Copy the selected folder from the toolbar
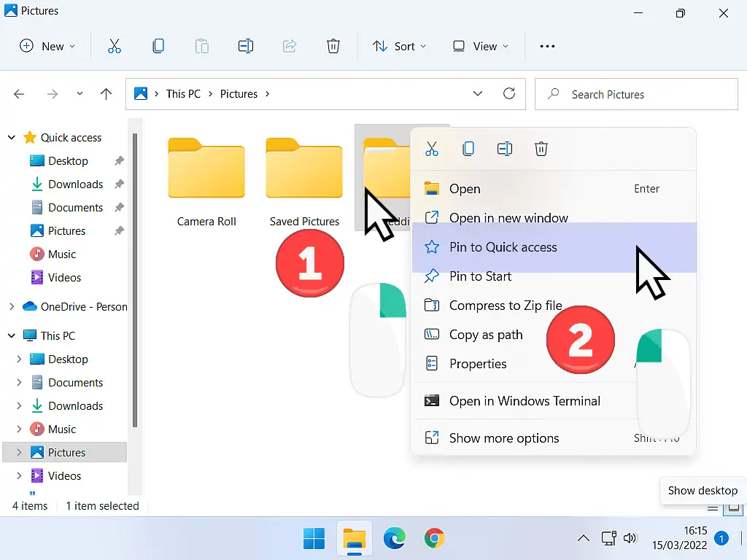The width and height of the screenshot is (747, 560). 158,46
